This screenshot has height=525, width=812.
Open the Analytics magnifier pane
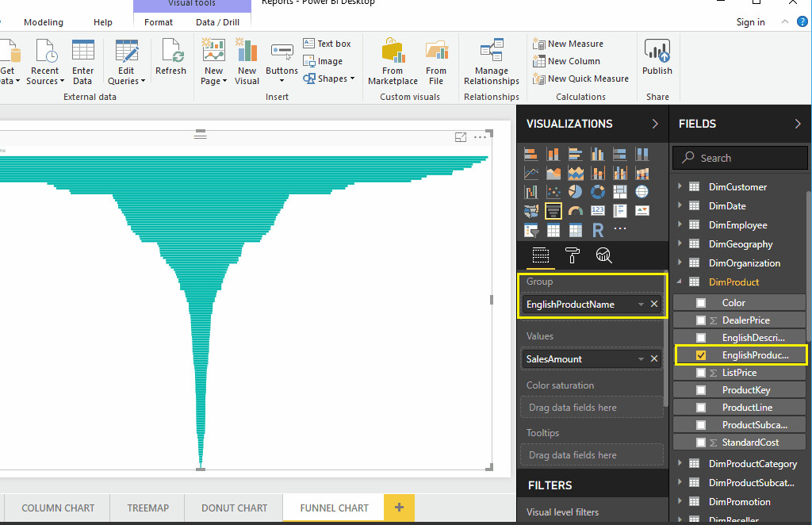tap(603, 255)
